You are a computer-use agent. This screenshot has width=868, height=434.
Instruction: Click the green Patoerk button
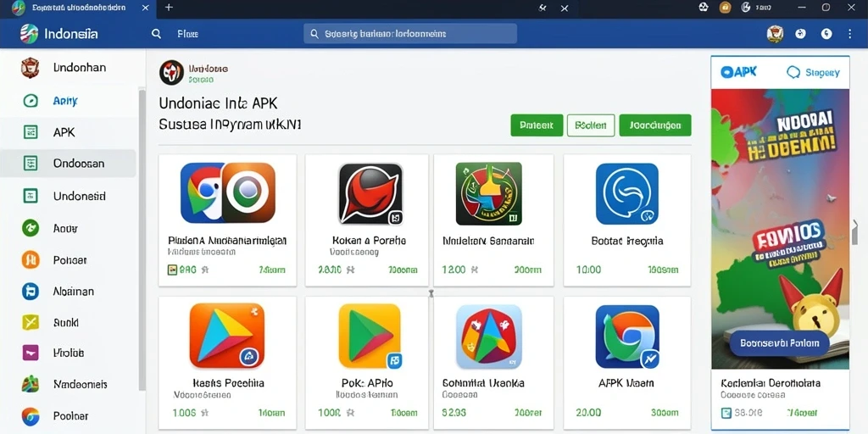(537, 125)
